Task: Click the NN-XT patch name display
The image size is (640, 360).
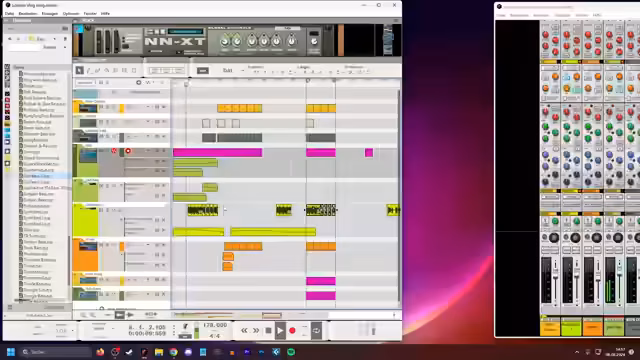Action: tap(185, 31)
